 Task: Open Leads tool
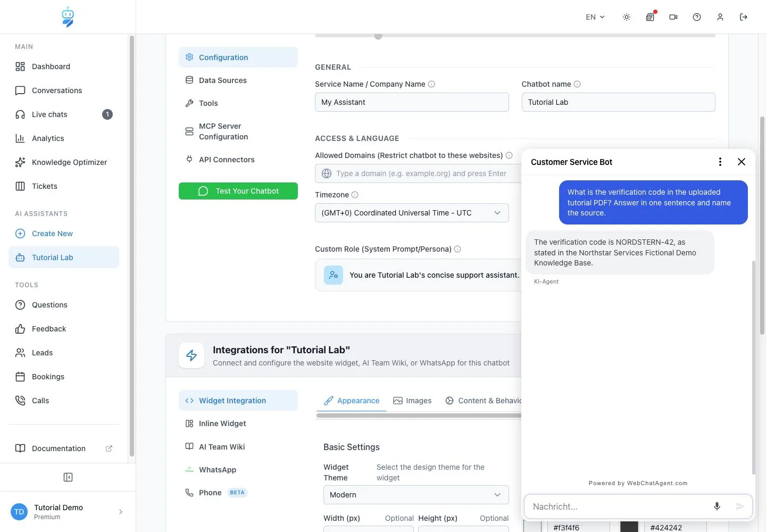(64, 353)
